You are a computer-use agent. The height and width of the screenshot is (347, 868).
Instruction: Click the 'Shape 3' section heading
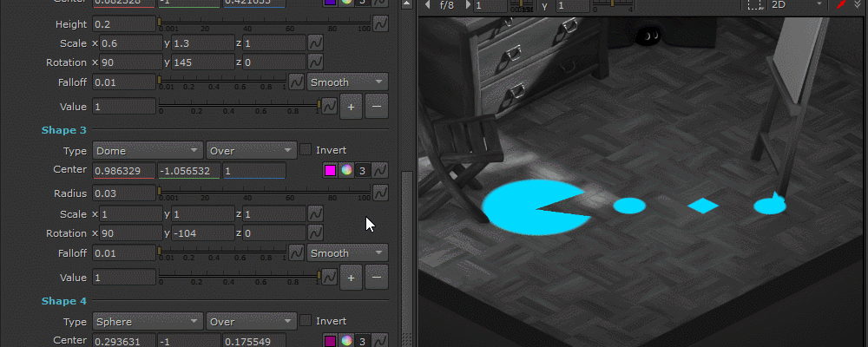pyautogui.click(x=64, y=130)
